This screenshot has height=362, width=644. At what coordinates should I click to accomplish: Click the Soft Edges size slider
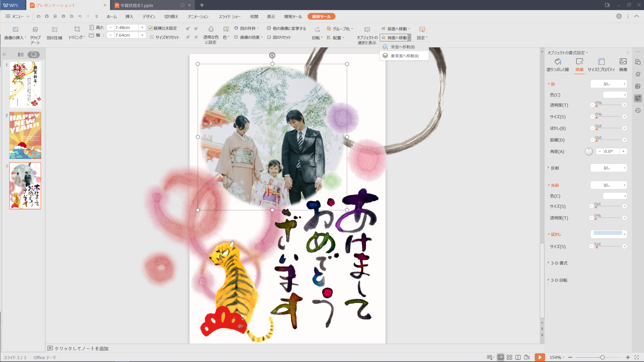click(x=607, y=246)
